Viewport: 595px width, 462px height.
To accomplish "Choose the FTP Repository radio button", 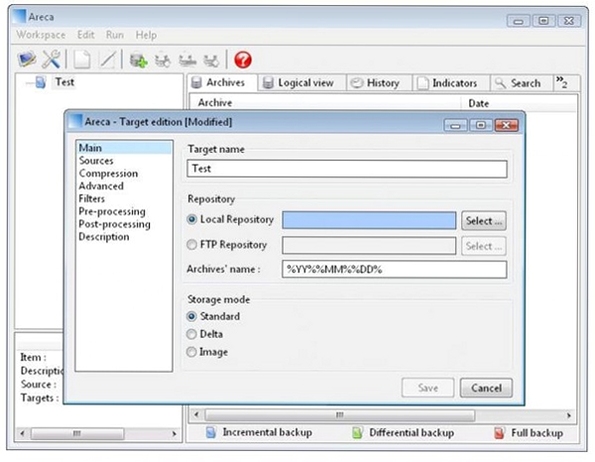I will pyautogui.click(x=192, y=245).
